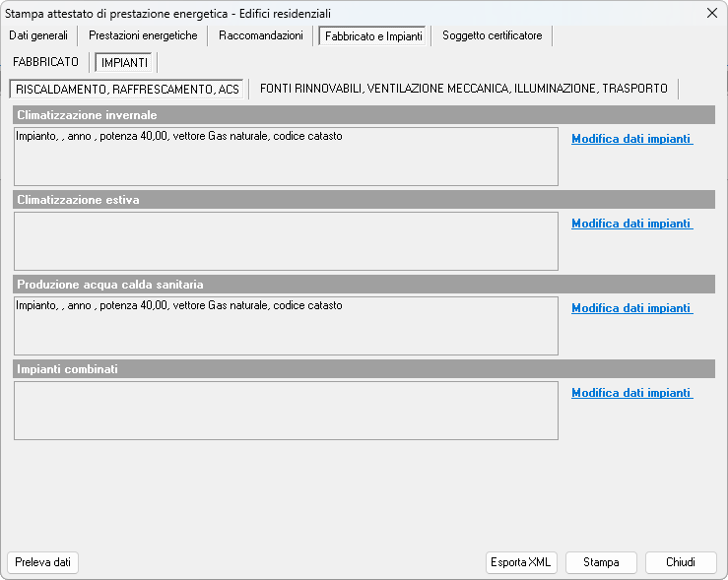Switch to the FABBRICATO sub-tab

(45, 62)
